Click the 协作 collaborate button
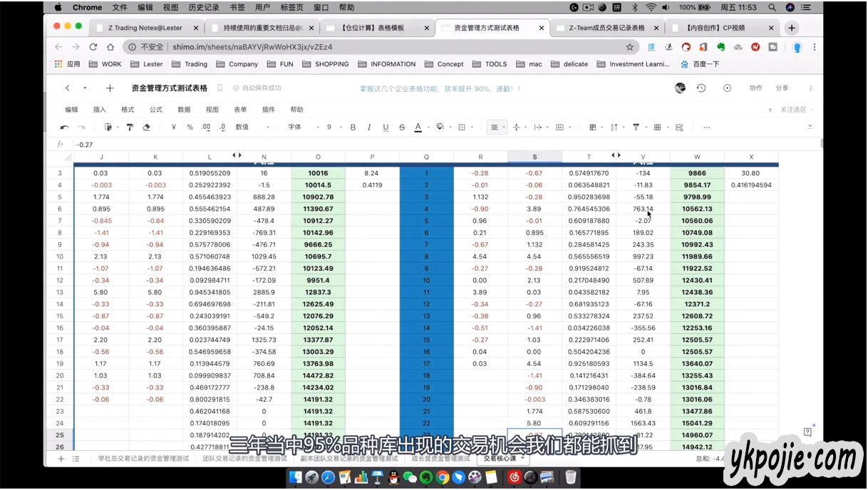868x490 pixels. 755,88
